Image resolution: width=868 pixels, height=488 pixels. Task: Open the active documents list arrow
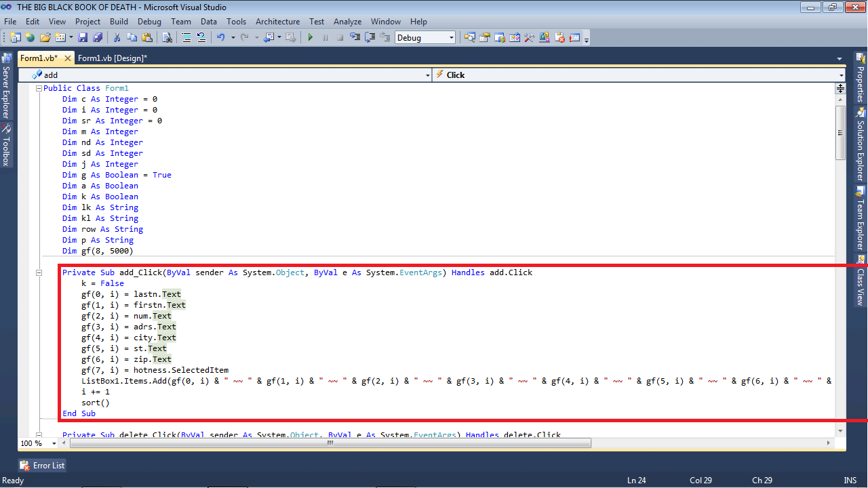[x=840, y=59]
